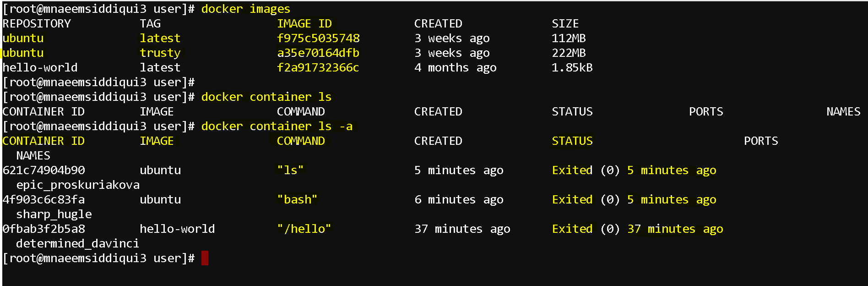Click the "/hello" command text
Screen dimensions: 868x286
(x=304, y=229)
